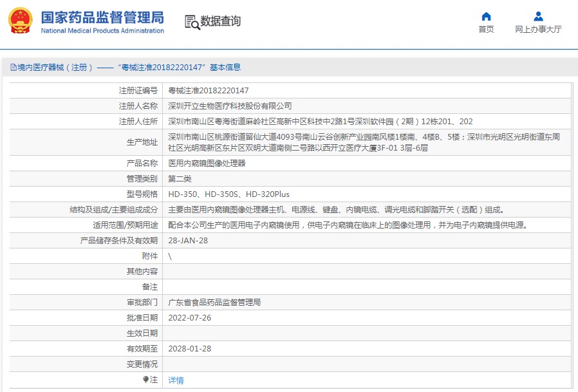Viewport: 578px width, 392px height.
Task: Click the 数据查询 search document icon
Action: pyautogui.click(x=192, y=22)
